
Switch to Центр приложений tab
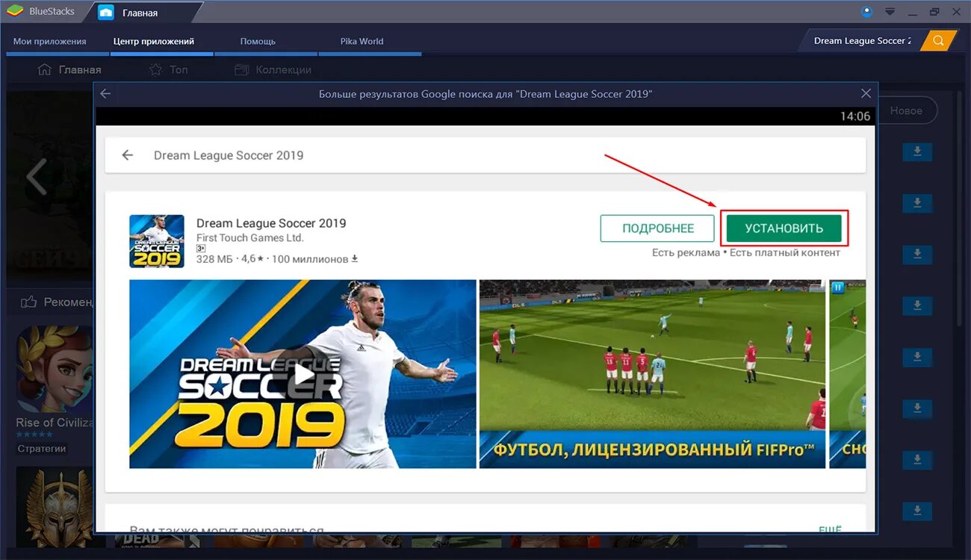(x=154, y=41)
